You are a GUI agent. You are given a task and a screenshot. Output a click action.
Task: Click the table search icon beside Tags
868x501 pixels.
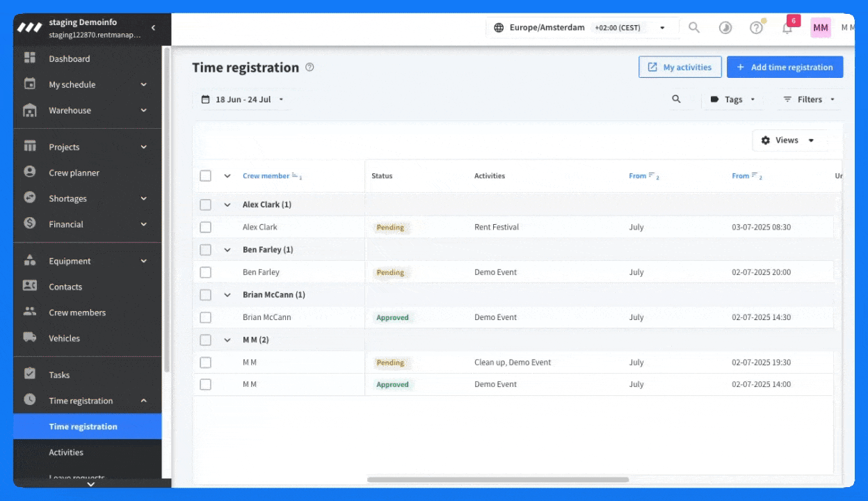(x=676, y=100)
